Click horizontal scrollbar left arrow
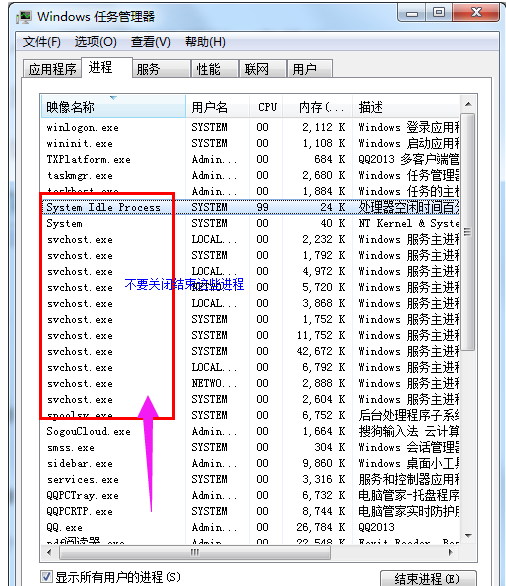This screenshot has height=586, width=506. click(50, 552)
